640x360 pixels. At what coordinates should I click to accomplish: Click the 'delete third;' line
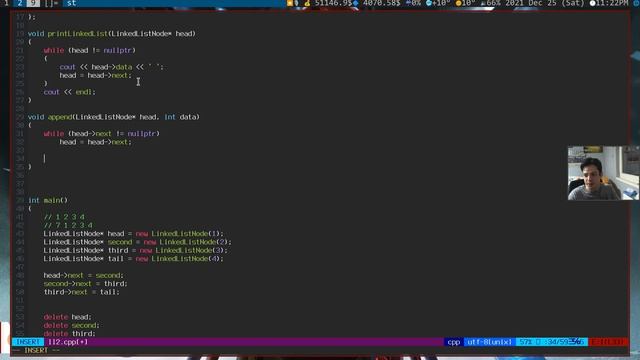coord(70,333)
